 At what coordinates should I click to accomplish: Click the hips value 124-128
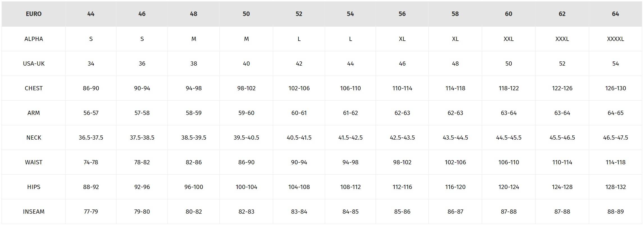(562, 187)
